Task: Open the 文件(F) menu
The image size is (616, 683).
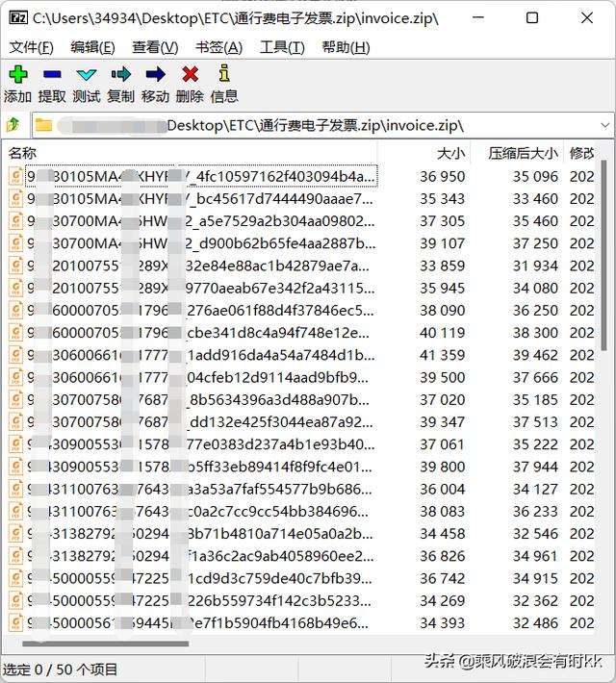Action: pos(31,47)
